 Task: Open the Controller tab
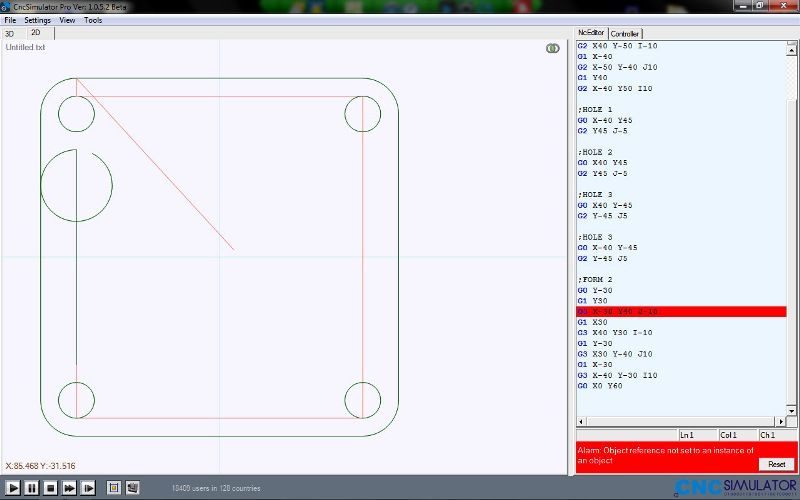[x=625, y=34]
